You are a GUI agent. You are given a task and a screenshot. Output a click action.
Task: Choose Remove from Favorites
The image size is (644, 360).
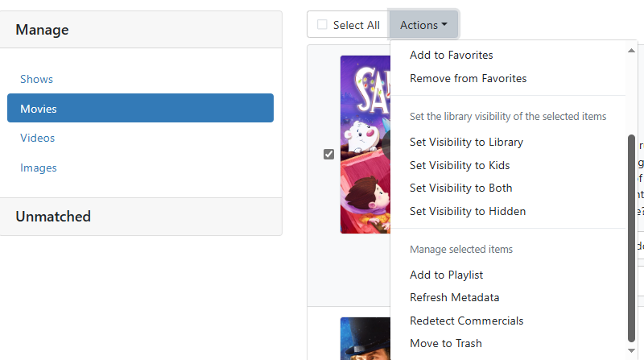pyautogui.click(x=468, y=78)
